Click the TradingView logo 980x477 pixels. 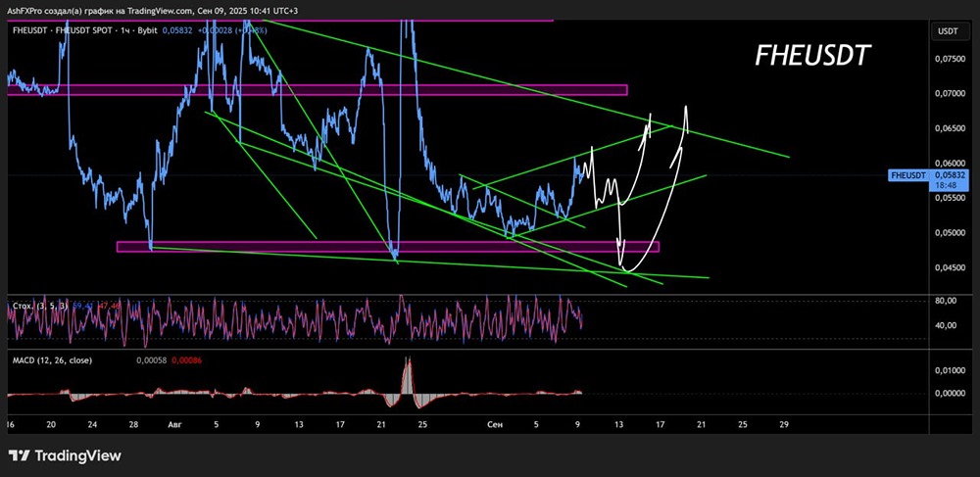(65, 455)
